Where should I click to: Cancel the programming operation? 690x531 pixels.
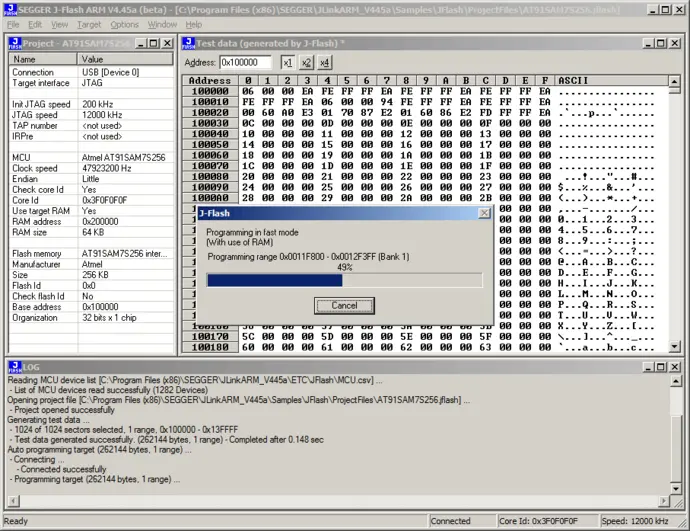[x=344, y=305]
